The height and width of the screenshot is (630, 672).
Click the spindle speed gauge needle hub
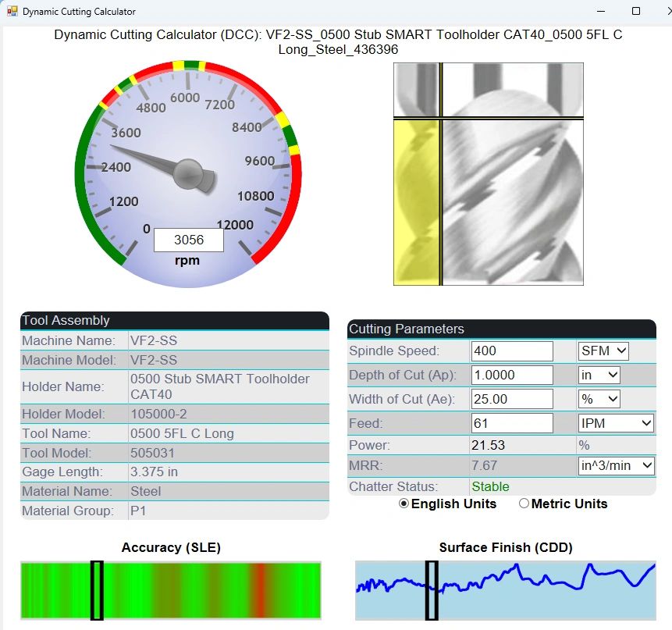188,173
